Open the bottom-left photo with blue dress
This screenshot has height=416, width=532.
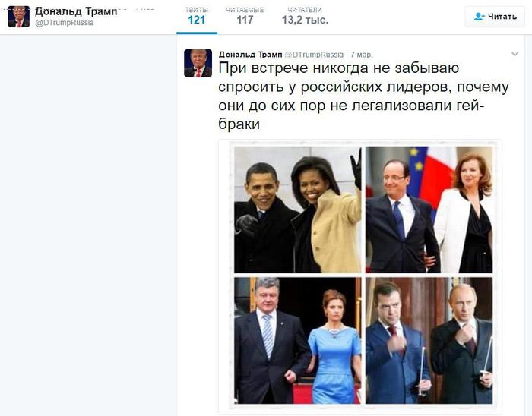pyautogui.click(x=298, y=340)
